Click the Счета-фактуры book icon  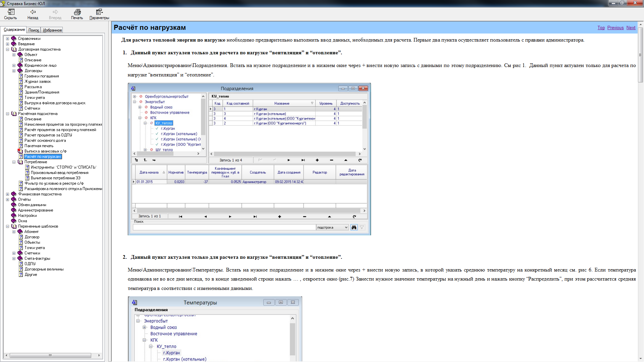coord(20,258)
